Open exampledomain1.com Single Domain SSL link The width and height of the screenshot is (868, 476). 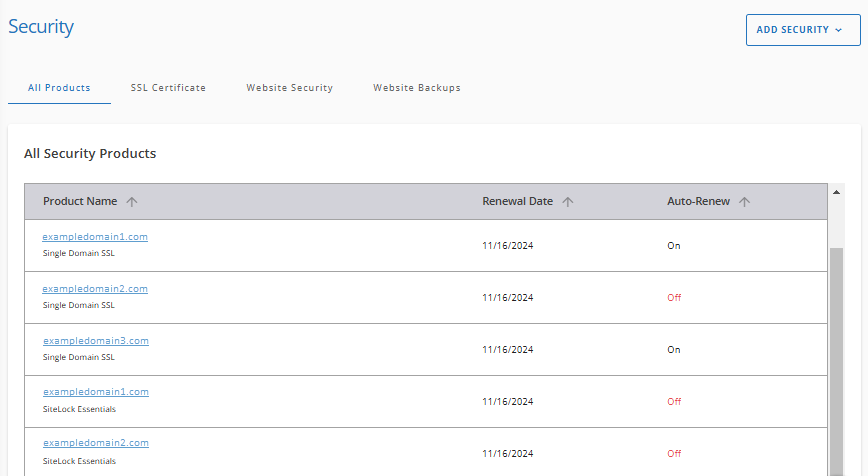tap(95, 237)
